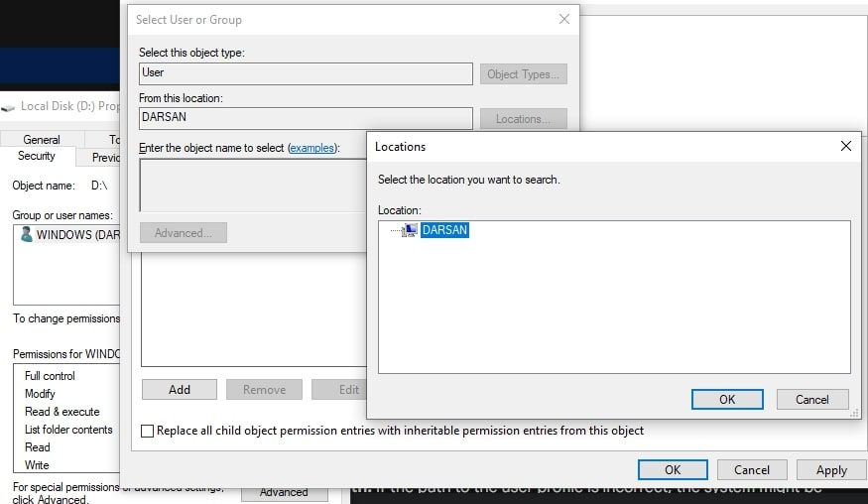This screenshot has width=868, height=504.
Task: Click Cancel in the advanced security window
Action: [752, 469]
